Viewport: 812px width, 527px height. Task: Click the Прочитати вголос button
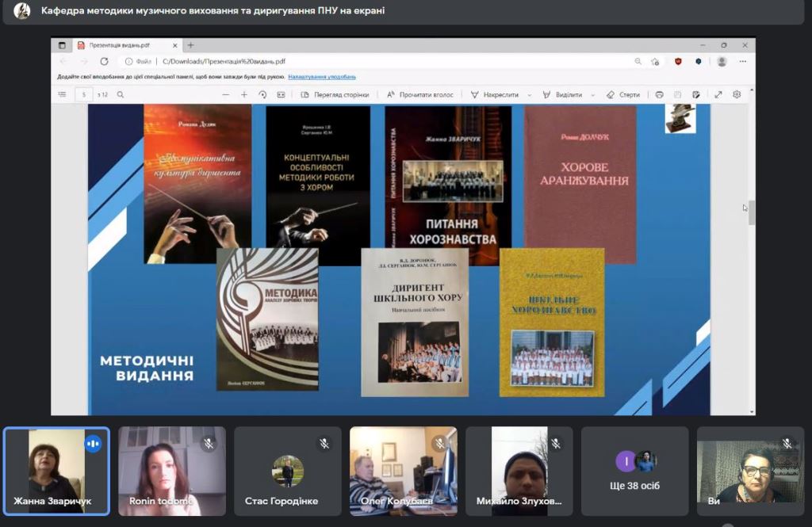pos(420,94)
